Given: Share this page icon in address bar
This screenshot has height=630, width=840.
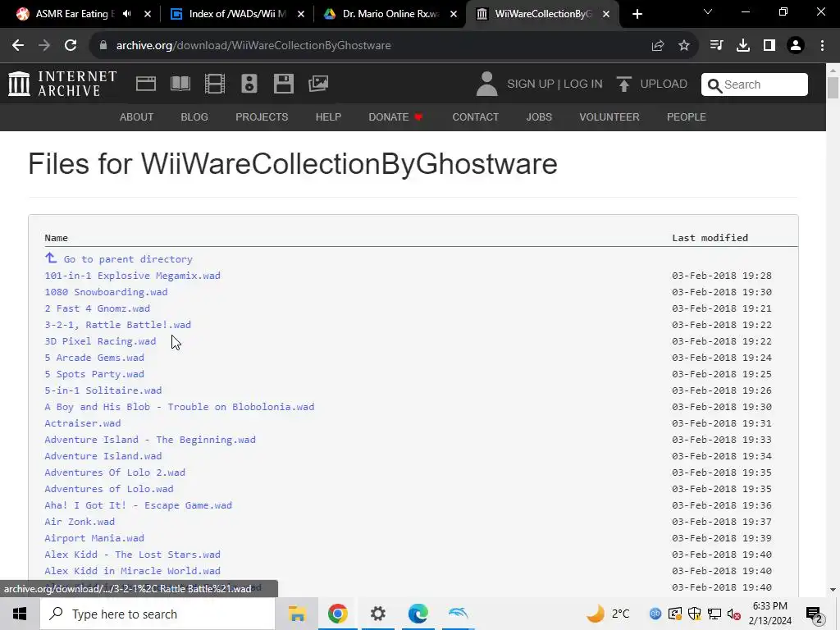Looking at the screenshot, I should click(x=658, y=46).
